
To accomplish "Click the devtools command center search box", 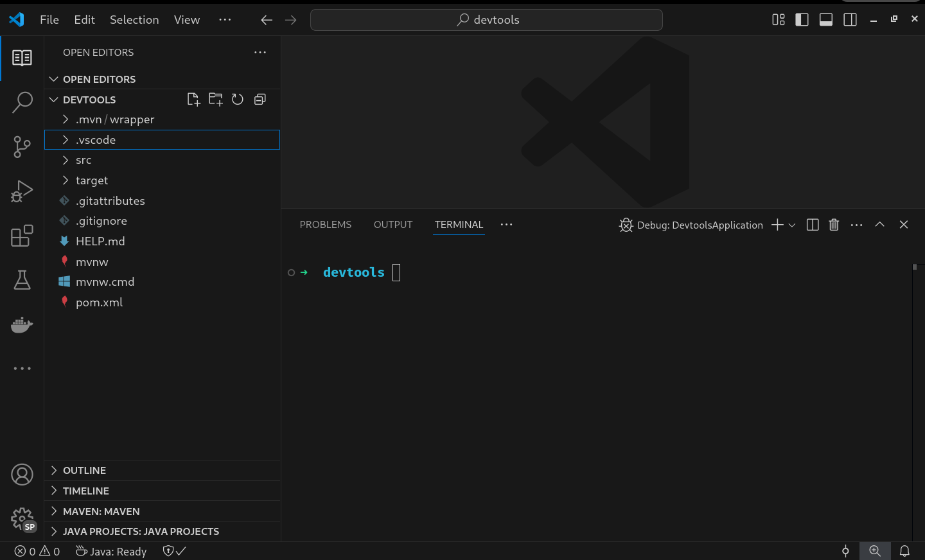I will [486, 20].
